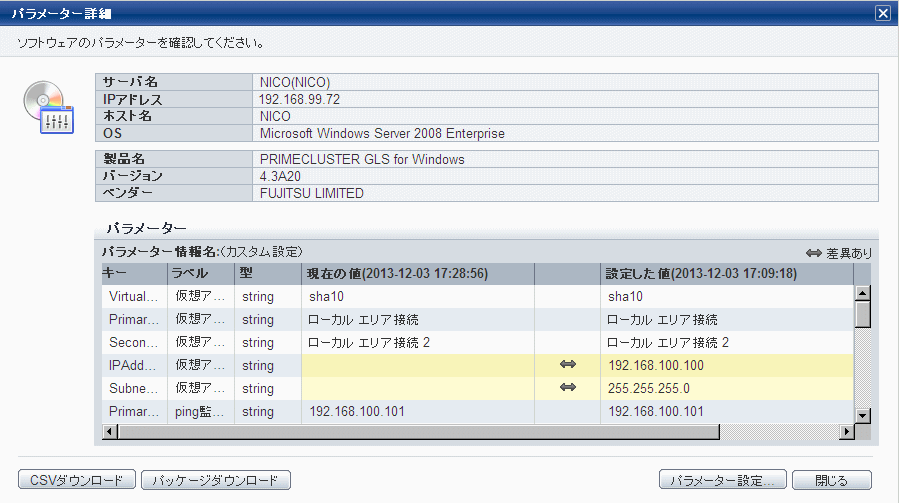Click the horizontal scrollbar right arrow

(846, 431)
